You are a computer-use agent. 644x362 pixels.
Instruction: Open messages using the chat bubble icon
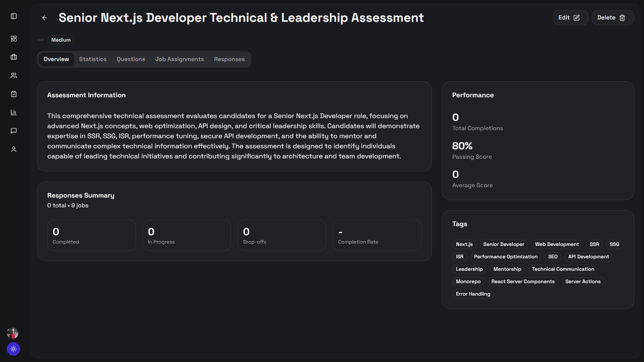coord(13,131)
